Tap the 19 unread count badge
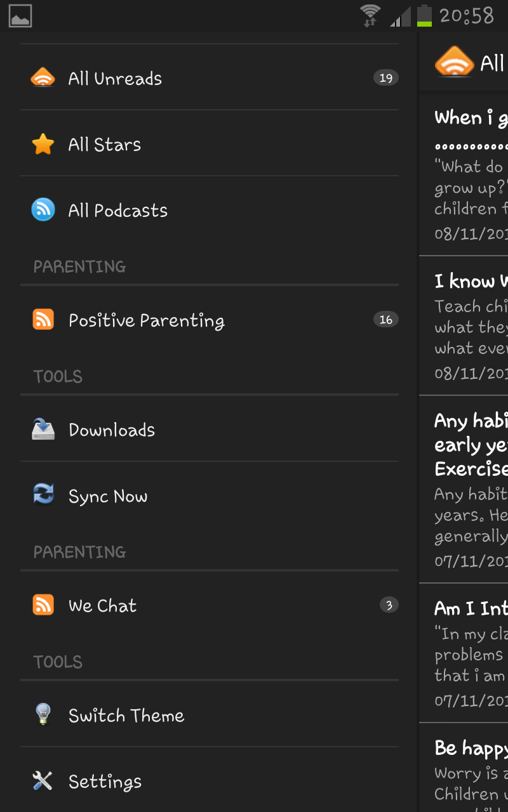This screenshot has width=508, height=812. coord(385,78)
